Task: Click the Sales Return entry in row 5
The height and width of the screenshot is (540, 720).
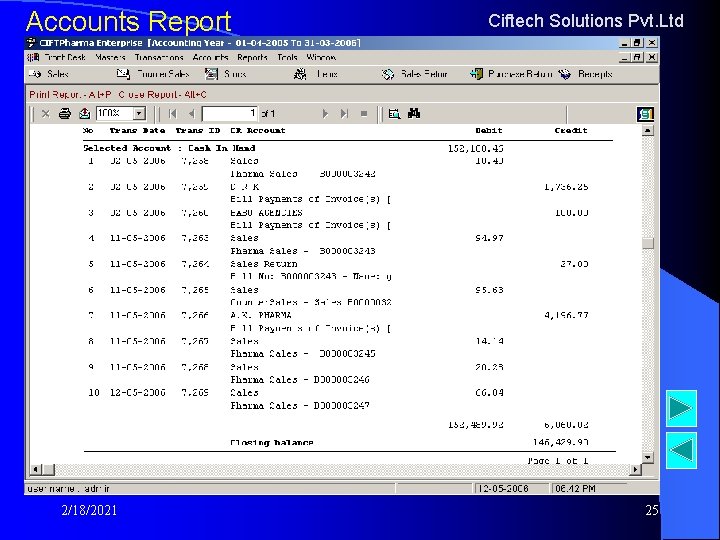Action: (264, 264)
